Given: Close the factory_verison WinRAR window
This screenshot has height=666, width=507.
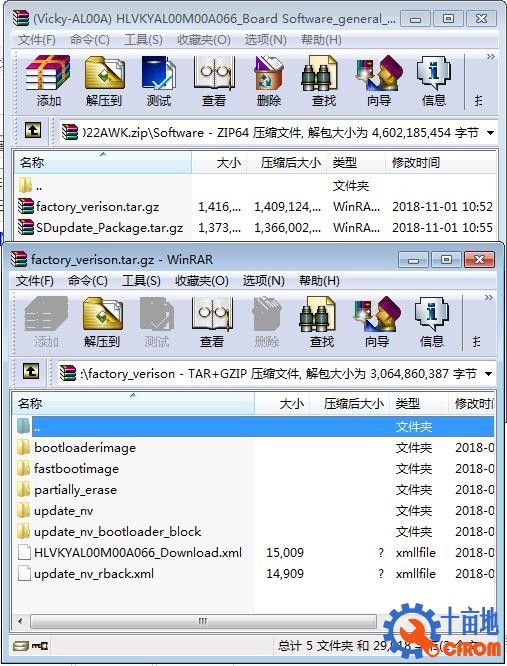Looking at the screenshot, I should 479,260.
